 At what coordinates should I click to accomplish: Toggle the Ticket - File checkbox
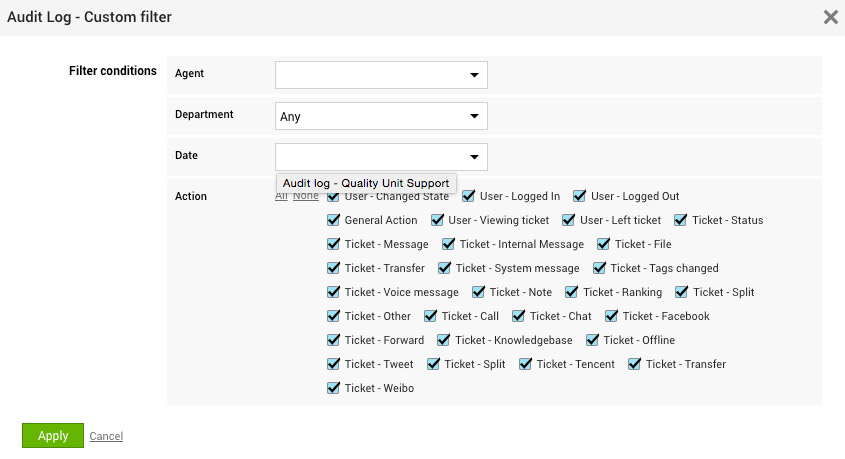[x=605, y=244]
